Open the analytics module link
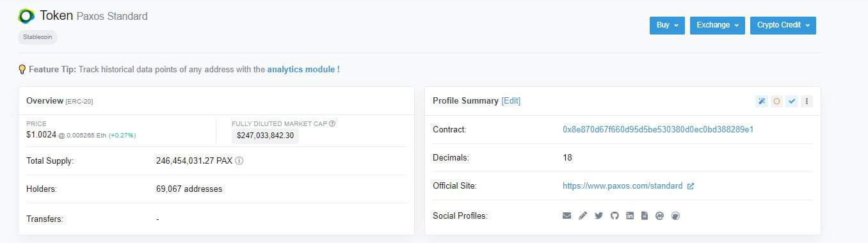Viewport: 868px width, 243px height. click(303, 69)
